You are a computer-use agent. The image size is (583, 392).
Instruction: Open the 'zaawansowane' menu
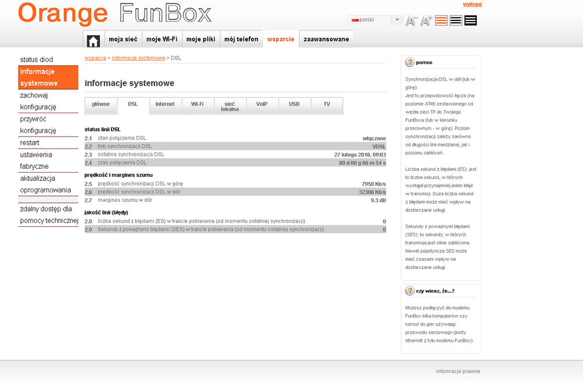[326, 39]
